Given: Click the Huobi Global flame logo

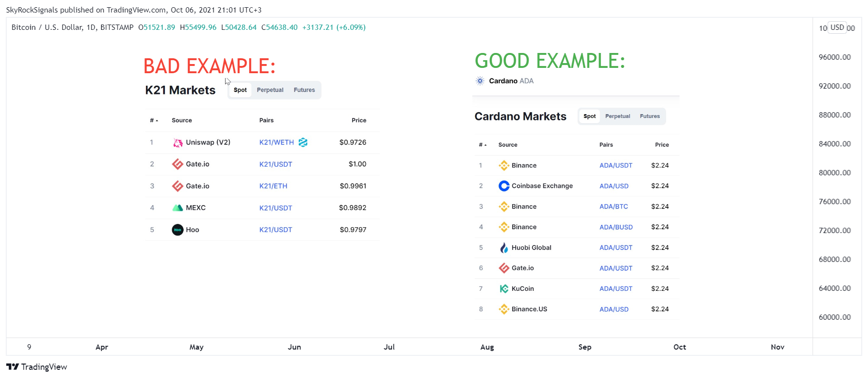Looking at the screenshot, I should click(x=504, y=248).
